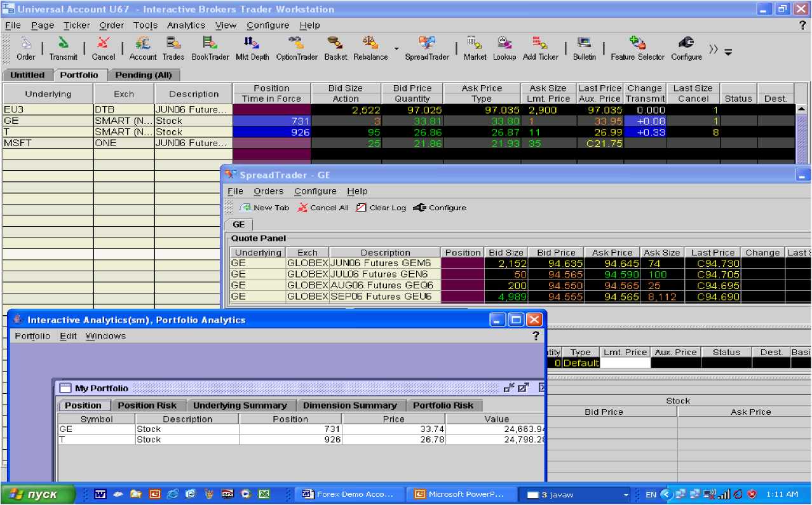Switch to the Untitled tab
Image resolution: width=812 pixels, height=505 pixels.
click(27, 75)
